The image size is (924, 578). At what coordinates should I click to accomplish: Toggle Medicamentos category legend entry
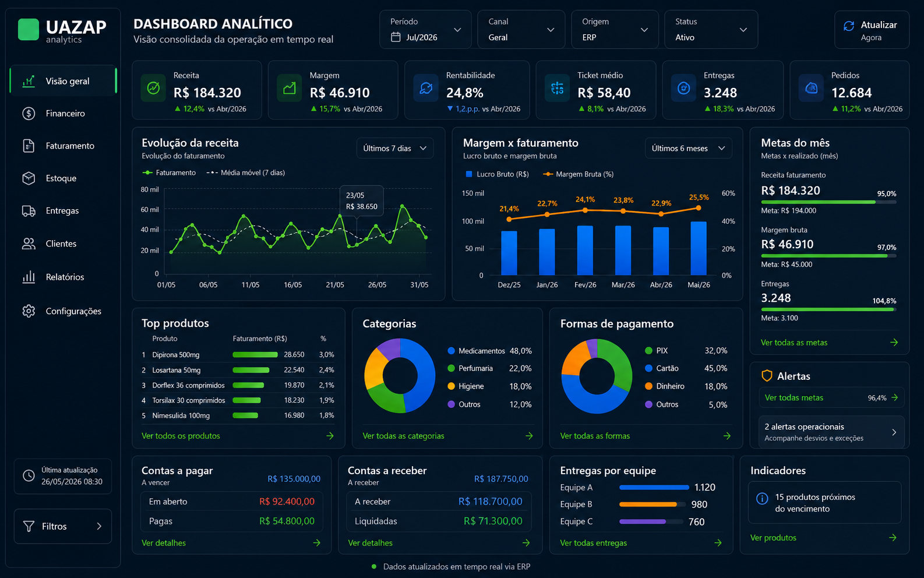point(489,351)
